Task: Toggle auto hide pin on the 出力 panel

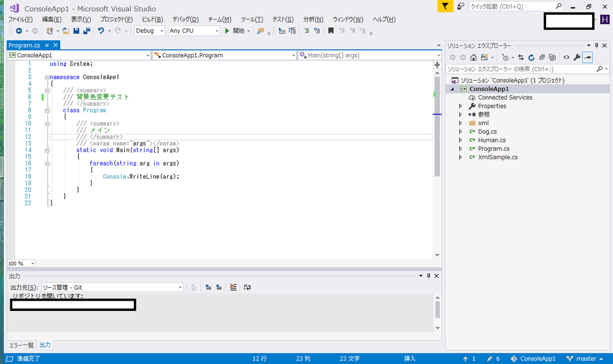Action: click(x=428, y=276)
